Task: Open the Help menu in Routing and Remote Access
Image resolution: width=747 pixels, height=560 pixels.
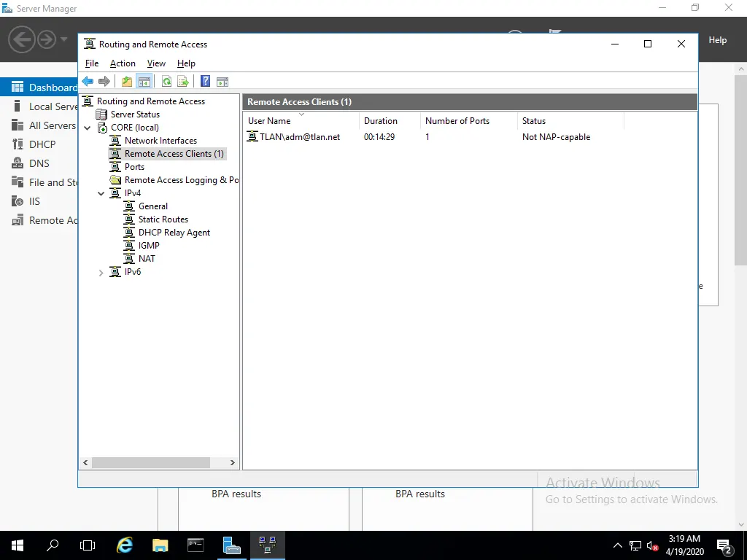Action: (x=186, y=63)
